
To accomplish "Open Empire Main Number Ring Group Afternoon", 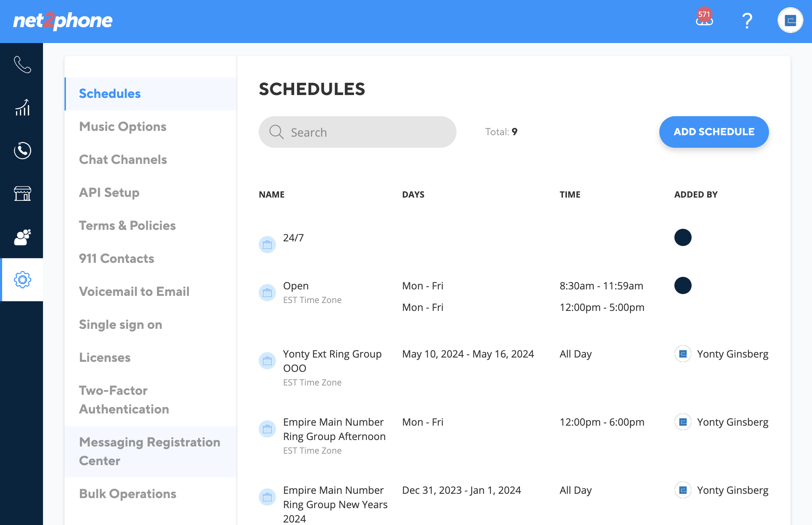I will point(334,429).
